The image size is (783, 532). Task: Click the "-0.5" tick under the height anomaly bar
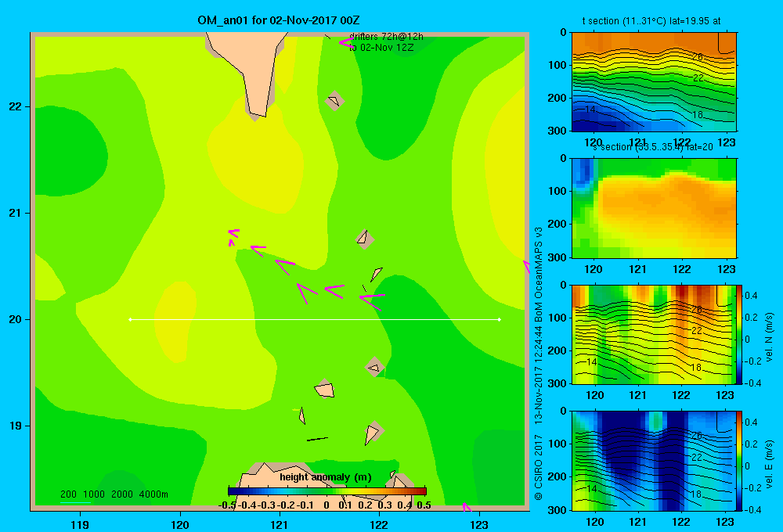pos(227,505)
